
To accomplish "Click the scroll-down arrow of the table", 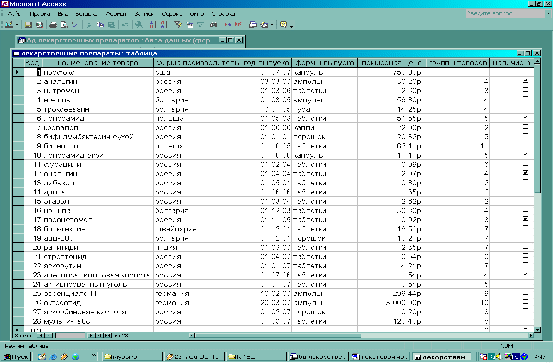I will coord(537,330).
